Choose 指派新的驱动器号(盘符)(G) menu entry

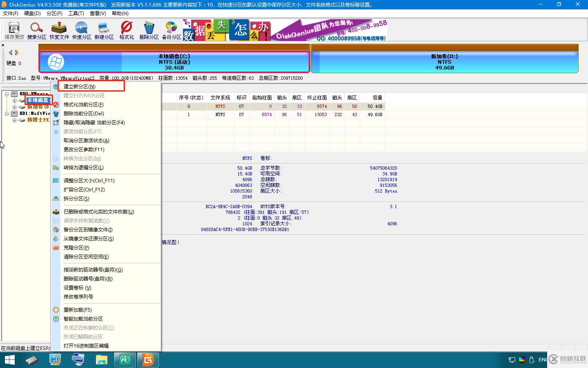pyautogui.click(x=106, y=270)
